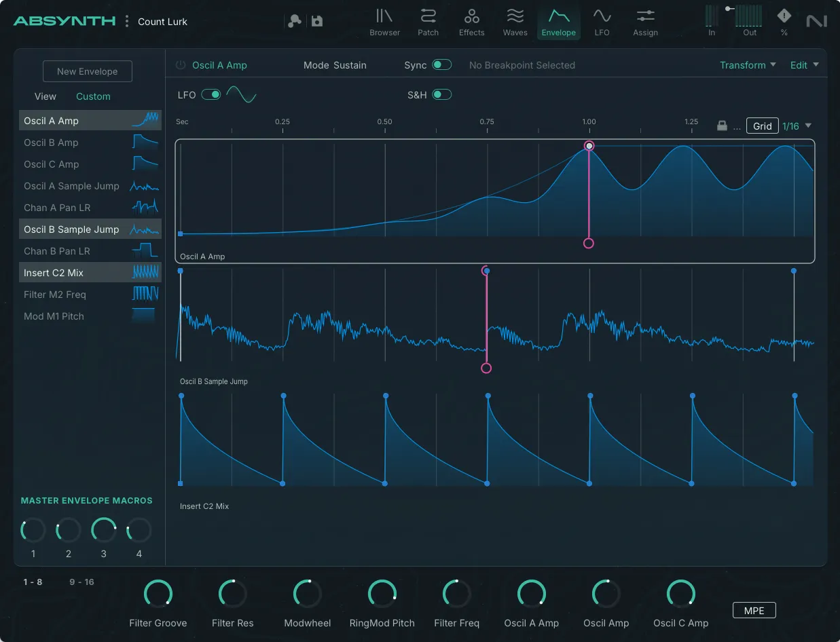Toggle the LFO switch on Oscil A Amp
Viewport: 840px width, 642px height.
pos(209,95)
